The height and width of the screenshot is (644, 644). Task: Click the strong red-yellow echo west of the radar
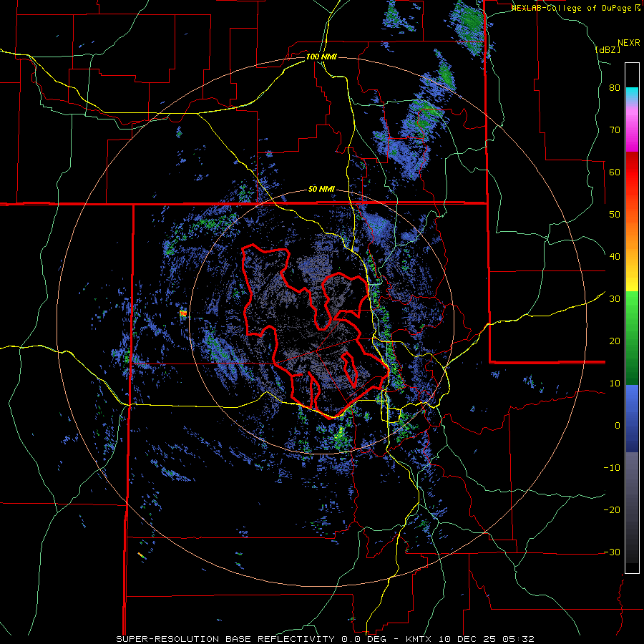click(183, 313)
